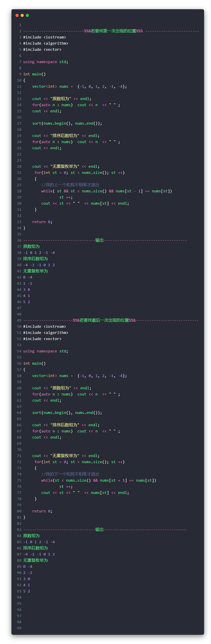Click the green maximize dot
The height and width of the screenshot is (644, 211).
coord(27,16)
